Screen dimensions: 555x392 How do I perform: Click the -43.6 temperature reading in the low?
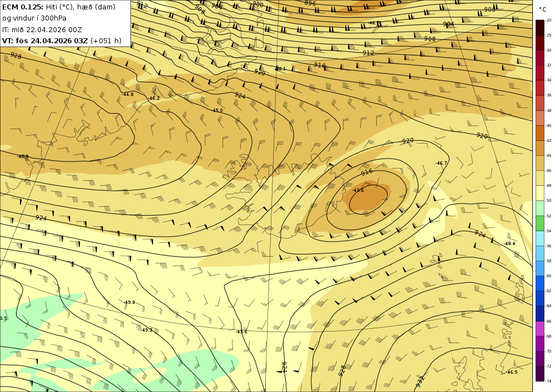point(358,190)
